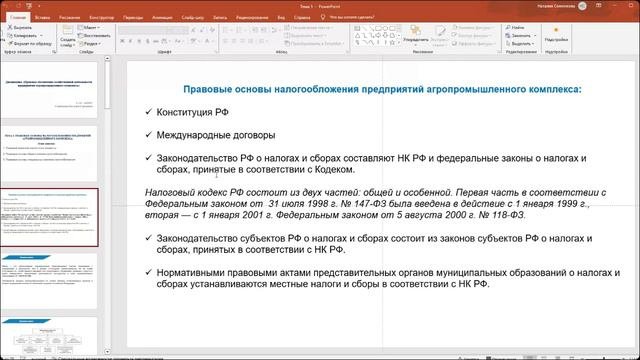Screen dimensions: 640x360
Task: Open the Вид ribbon tab
Action: click(281, 18)
